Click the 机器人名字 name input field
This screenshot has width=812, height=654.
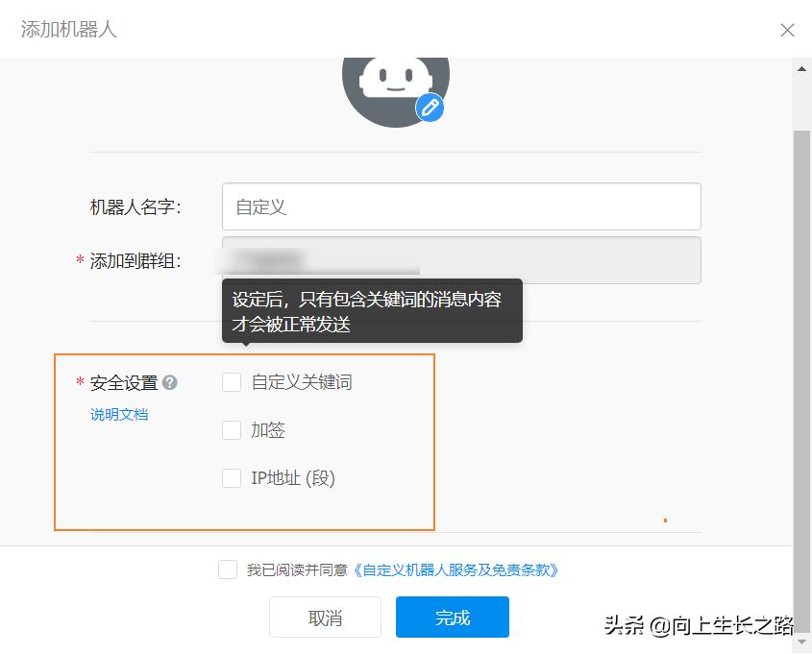pos(461,206)
